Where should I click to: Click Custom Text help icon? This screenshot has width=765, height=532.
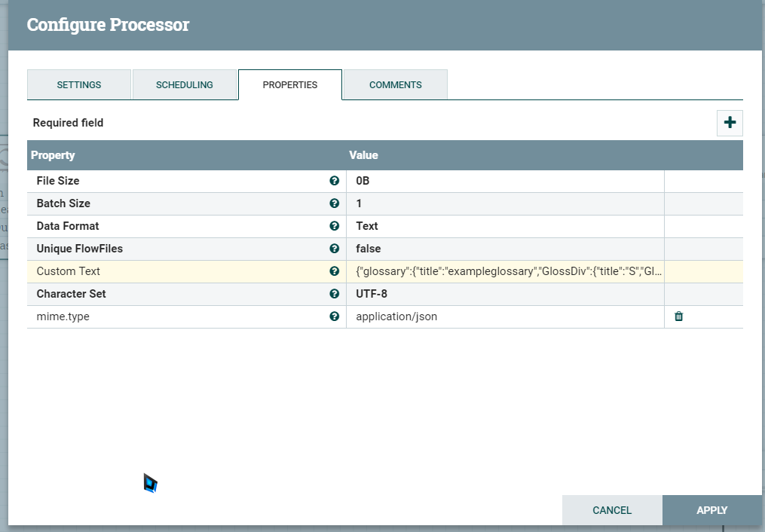point(334,271)
